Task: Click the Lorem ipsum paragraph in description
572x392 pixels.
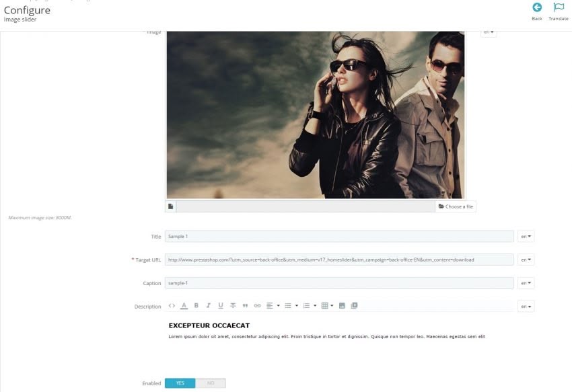Action: [x=327, y=337]
